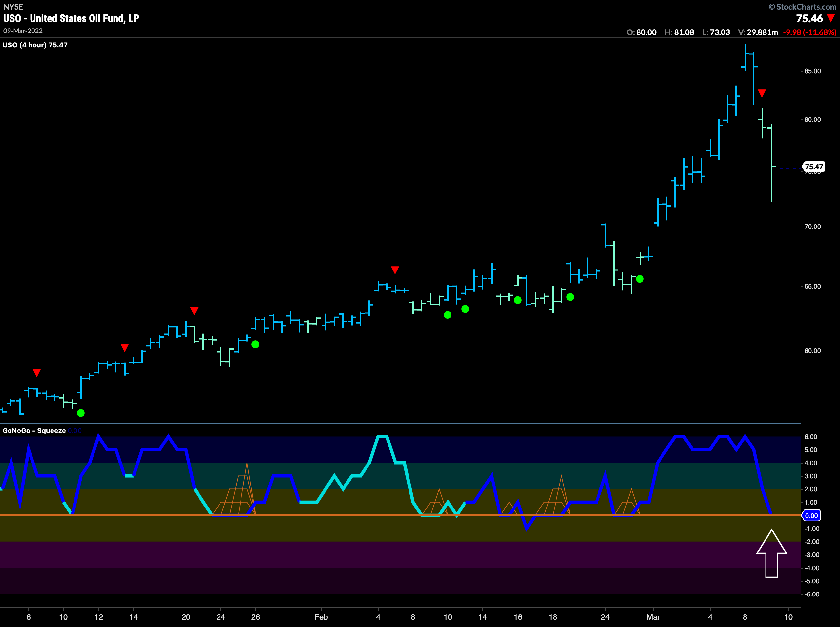Click the low value L: 73.03
Viewport: 840px width, 627px height.
tap(716, 32)
